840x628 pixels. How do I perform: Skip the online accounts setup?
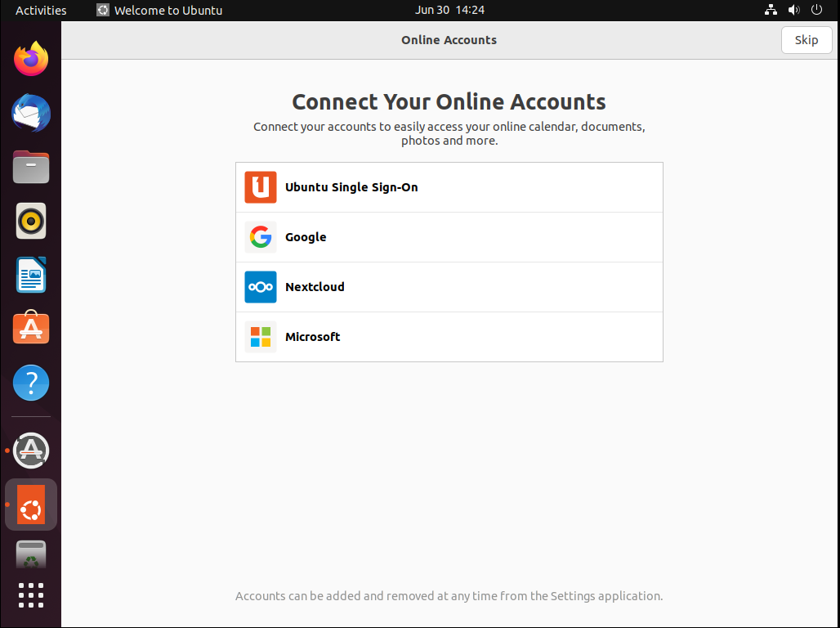pyautogui.click(x=806, y=40)
